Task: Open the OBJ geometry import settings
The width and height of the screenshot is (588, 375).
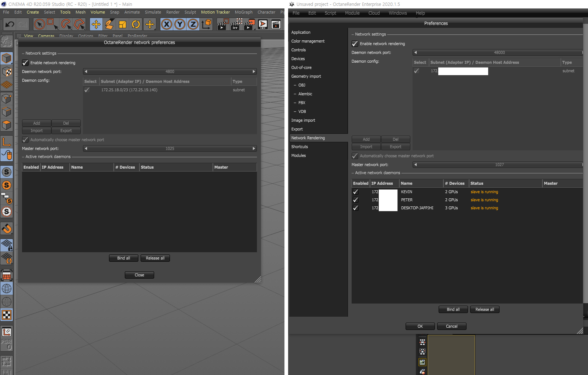Action: click(302, 85)
